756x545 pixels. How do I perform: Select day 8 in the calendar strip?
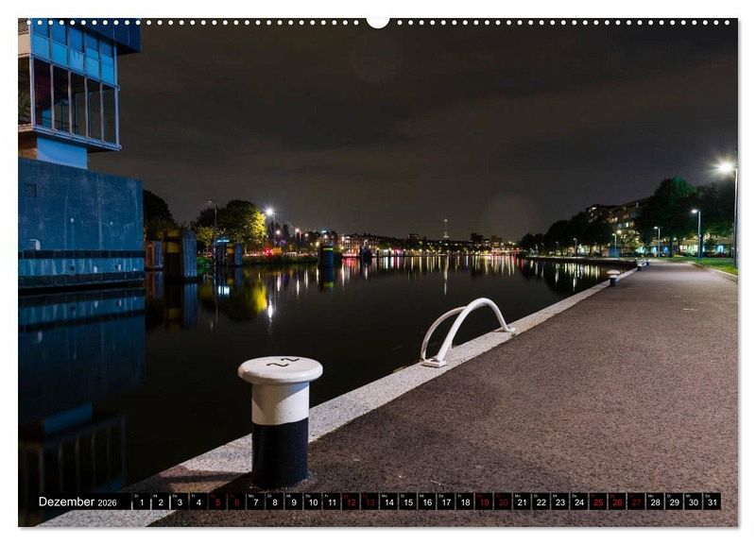274,502
